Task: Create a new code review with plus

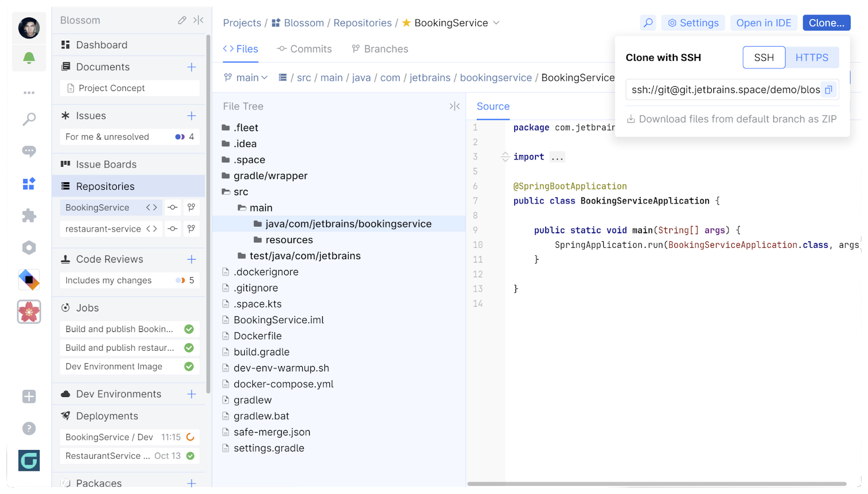Action: (192, 259)
